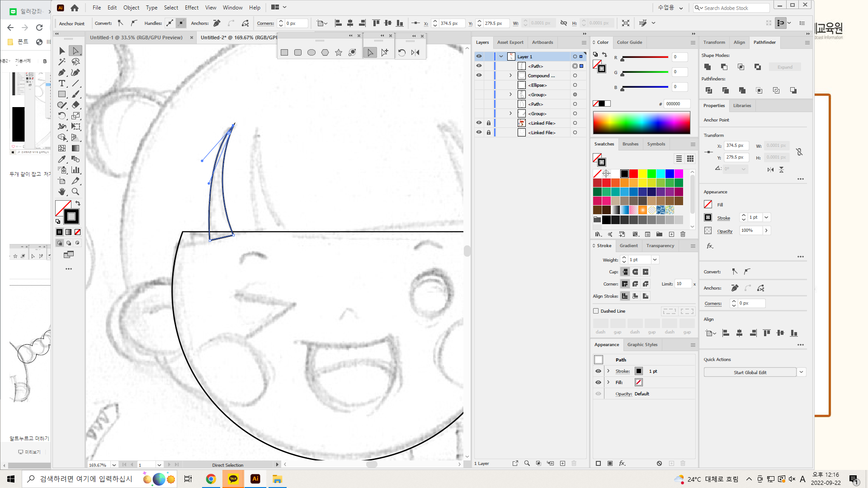
Task: Click the star shape in floating toolbar
Action: pyautogui.click(x=339, y=52)
